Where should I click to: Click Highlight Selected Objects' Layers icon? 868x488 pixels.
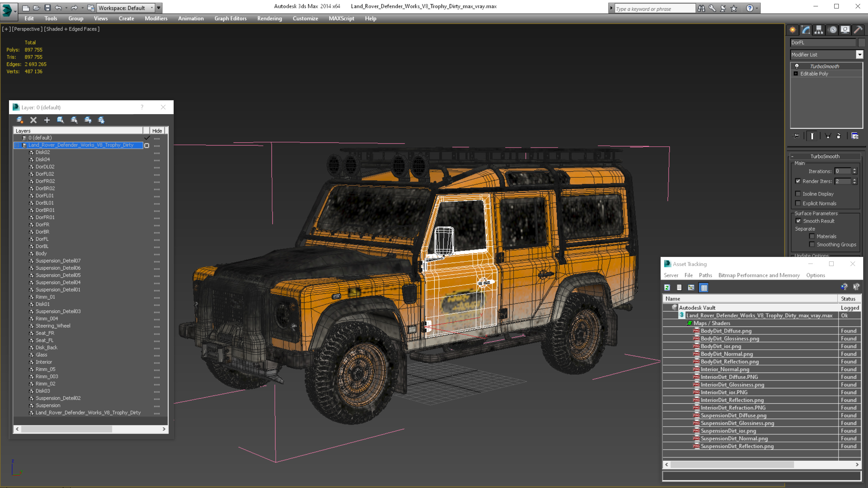(74, 120)
